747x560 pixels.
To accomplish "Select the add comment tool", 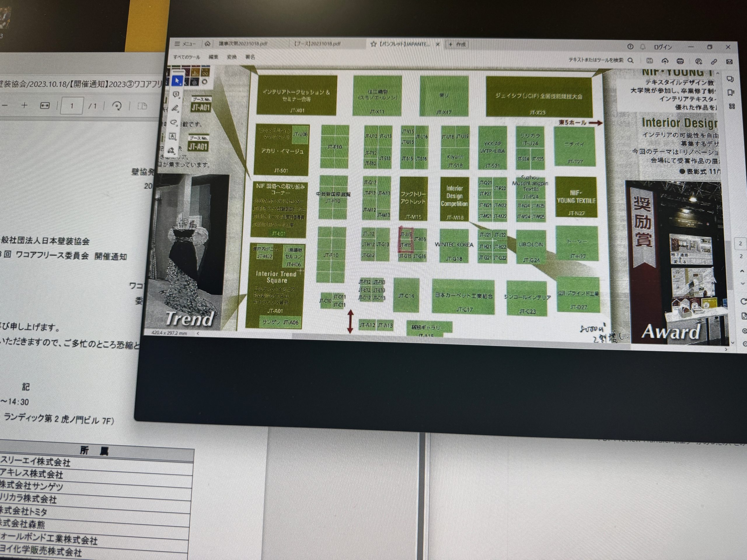I will [x=176, y=95].
